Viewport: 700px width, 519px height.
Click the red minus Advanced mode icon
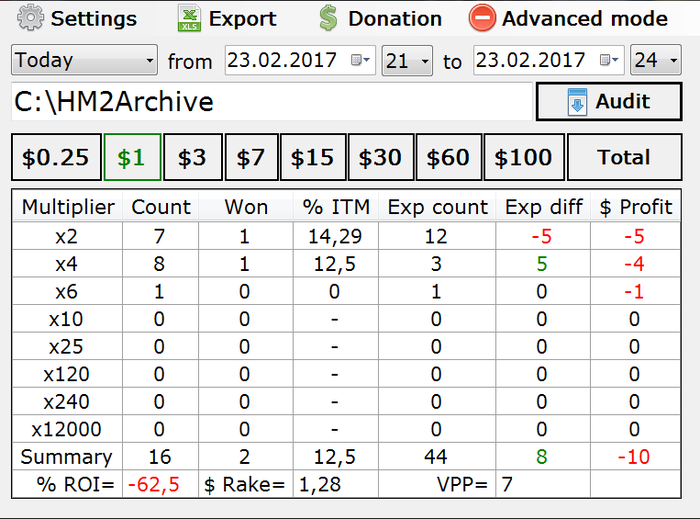point(482,18)
